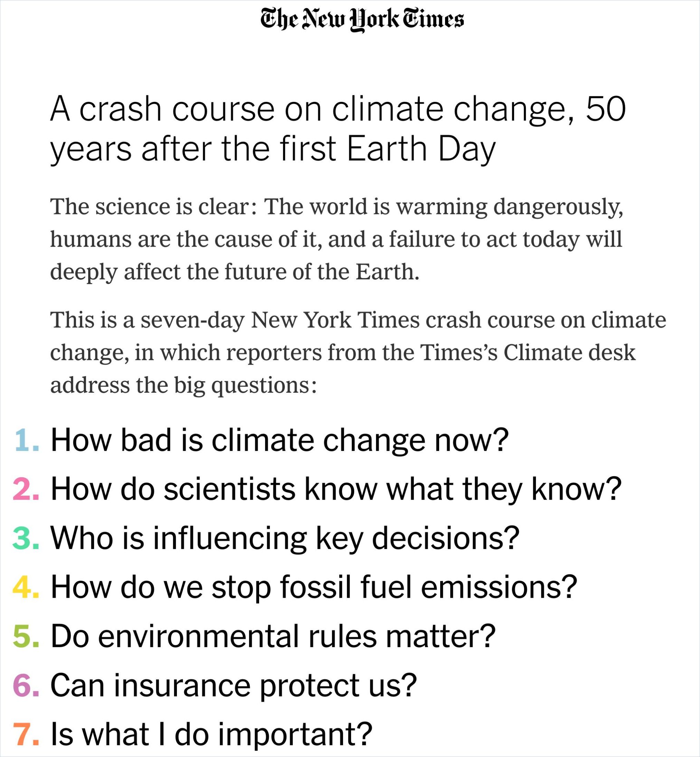
Task: Open the crash course headline
Action: point(337,129)
